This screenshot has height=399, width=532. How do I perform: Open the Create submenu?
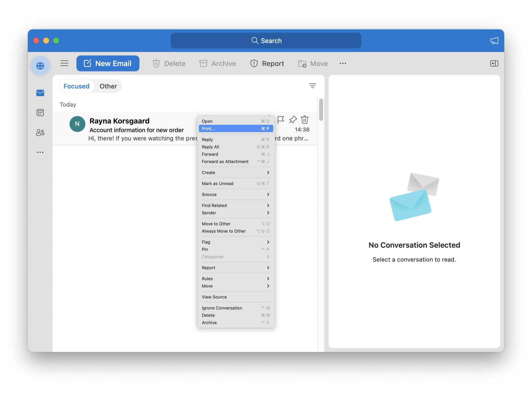[236, 172]
